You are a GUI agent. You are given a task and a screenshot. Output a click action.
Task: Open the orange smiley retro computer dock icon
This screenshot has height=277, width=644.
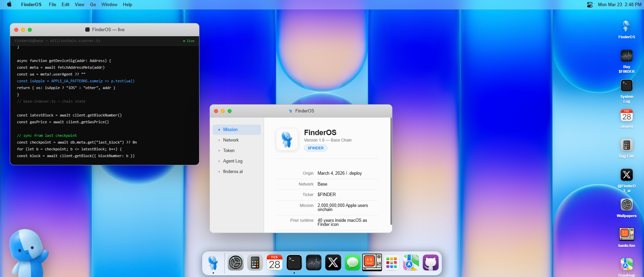[372, 263]
